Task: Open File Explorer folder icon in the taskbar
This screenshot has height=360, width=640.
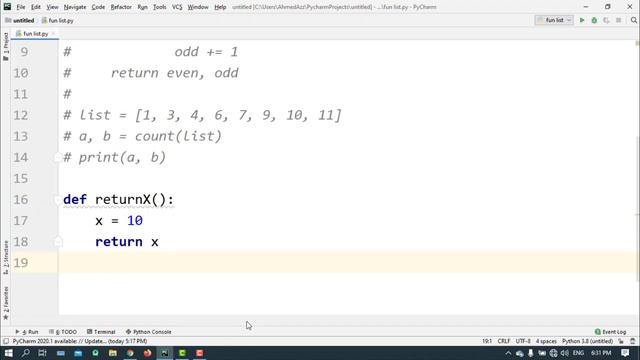Action: coord(113,353)
